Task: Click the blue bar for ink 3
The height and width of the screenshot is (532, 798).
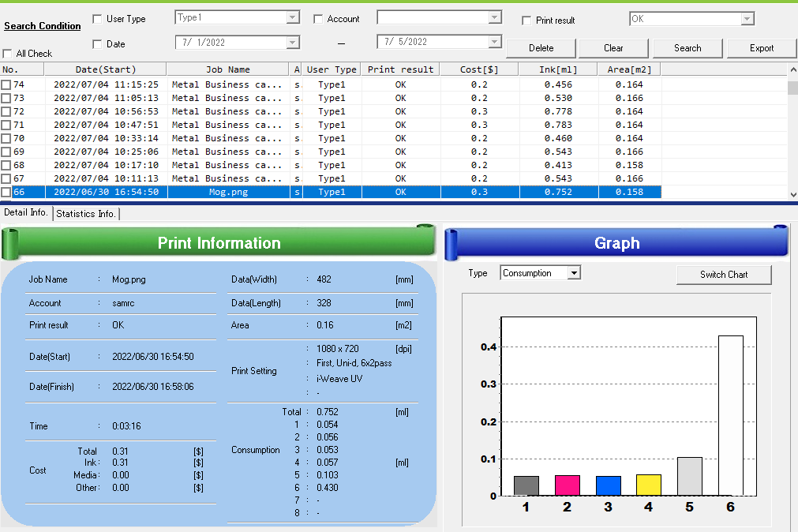Action: 609,485
